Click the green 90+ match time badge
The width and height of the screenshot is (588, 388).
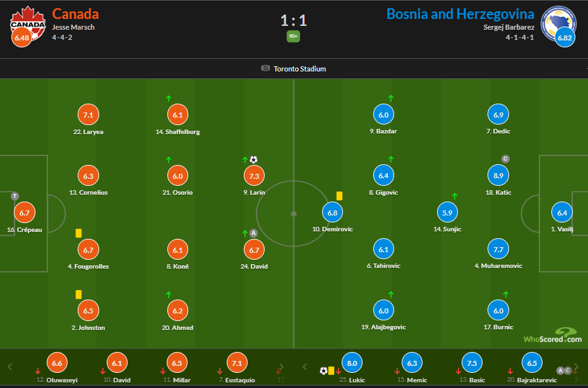pos(293,37)
